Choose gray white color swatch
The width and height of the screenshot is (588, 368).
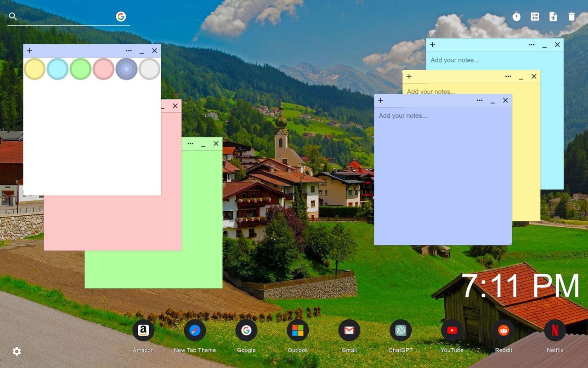[149, 69]
